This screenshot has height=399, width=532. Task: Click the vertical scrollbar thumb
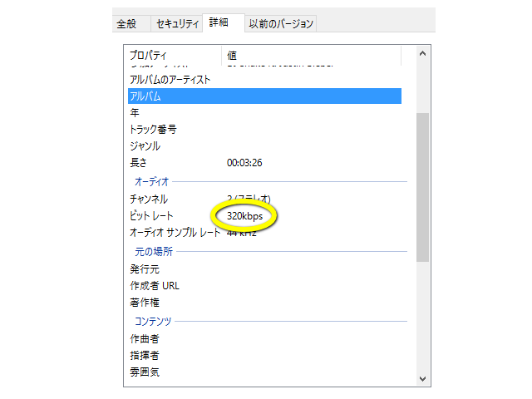click(x=422, y=187)
